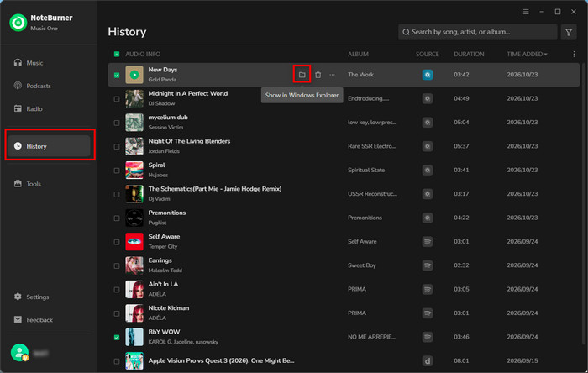Show New Days in Windows Explorer
The height and width of the screenshot is (373, 588).
click(x=302, y=75)
